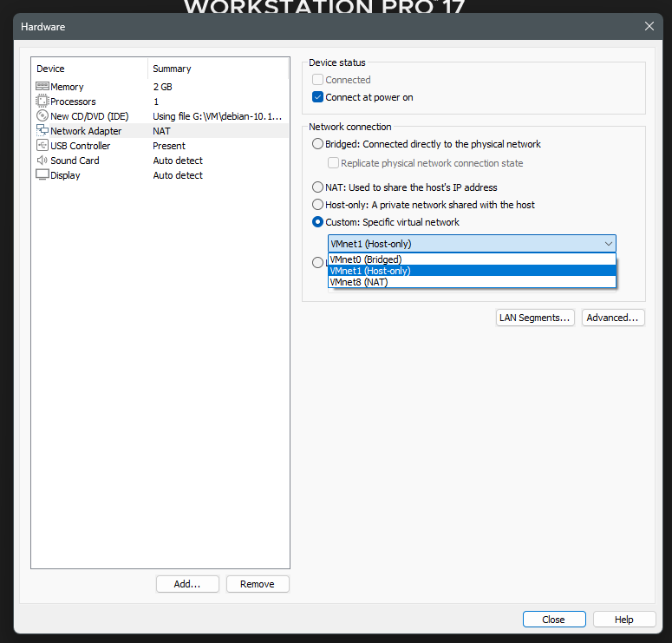Click the New CD/DVD disc icon

[42, 115]
